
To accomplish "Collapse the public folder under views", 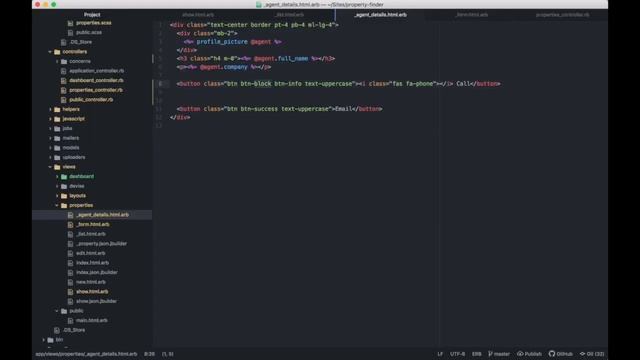I will pyautogui.click(x=57, y=311).
